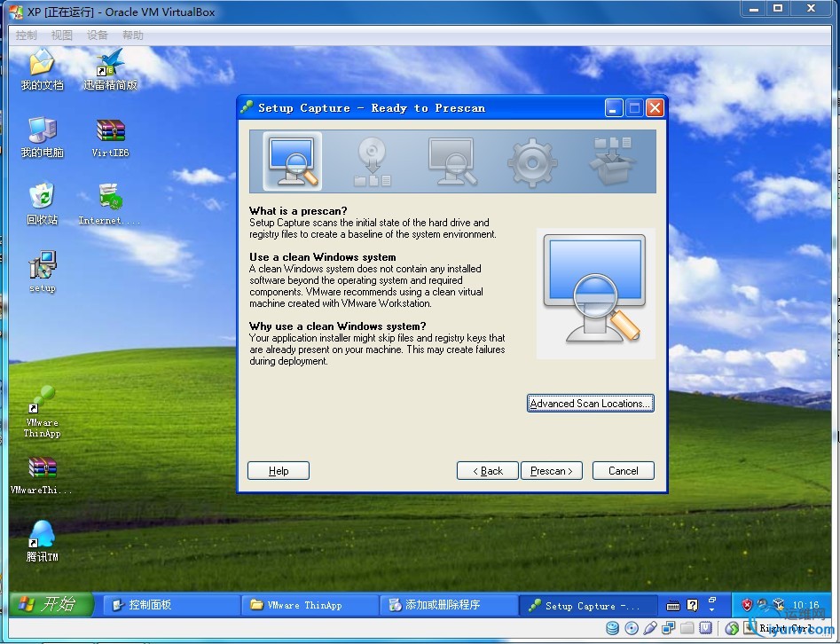Viewport: 840px width, 644px height.
Task: Select the Internet desktop icon
Action: [110, 205]
